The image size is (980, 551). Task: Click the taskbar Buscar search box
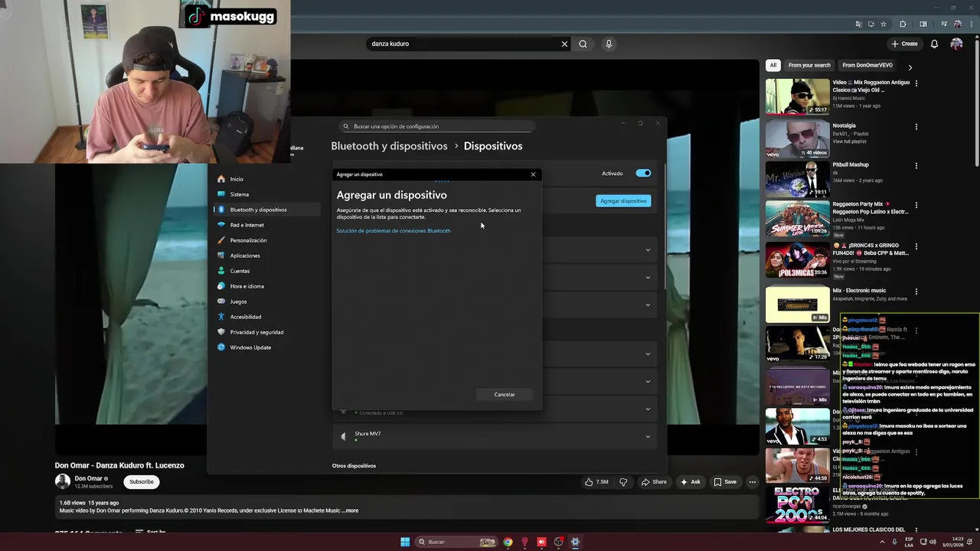[x=456, y=542]
